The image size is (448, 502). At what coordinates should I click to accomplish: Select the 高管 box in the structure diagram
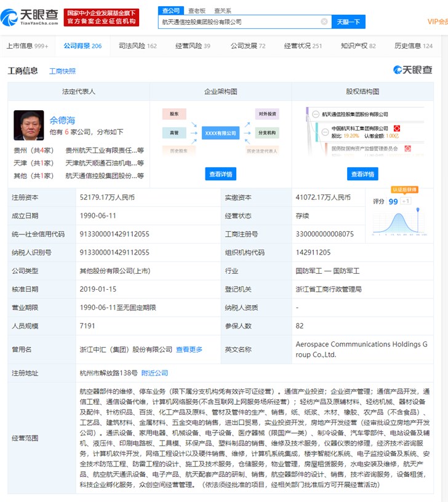(x=174, y=132)
